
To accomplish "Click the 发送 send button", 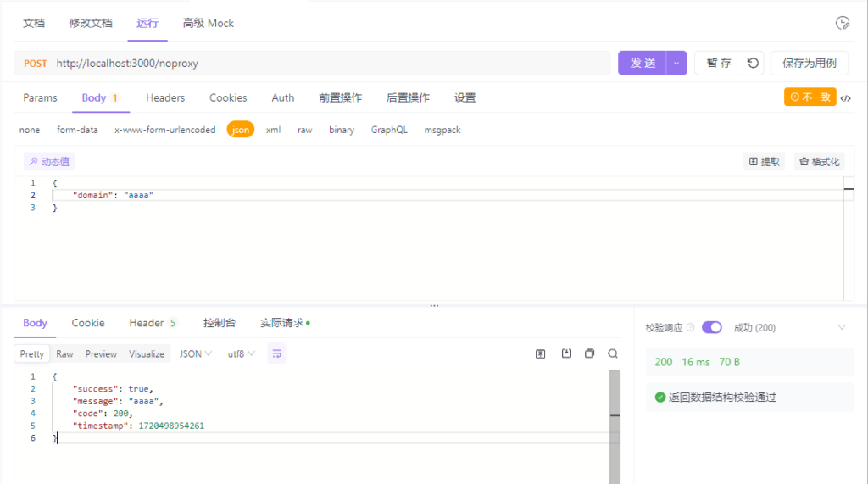I will (643, 64).
